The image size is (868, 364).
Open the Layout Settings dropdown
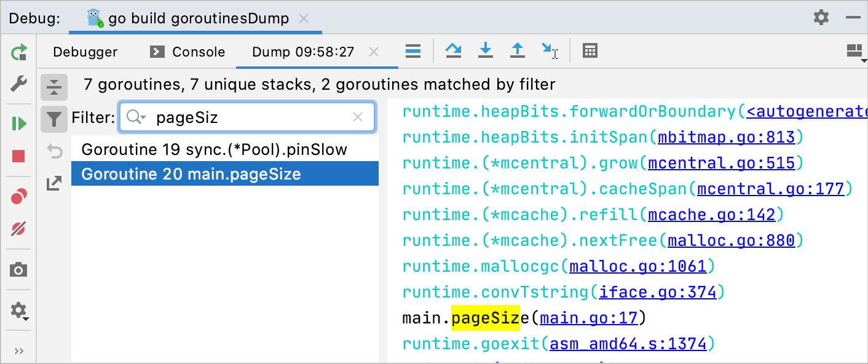pyautogui.click(x=856, y=52)
